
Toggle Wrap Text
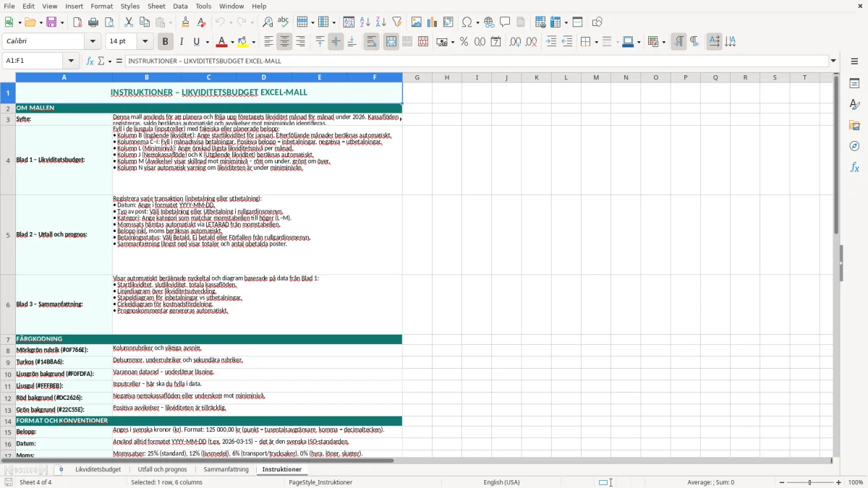coord(371,42)
